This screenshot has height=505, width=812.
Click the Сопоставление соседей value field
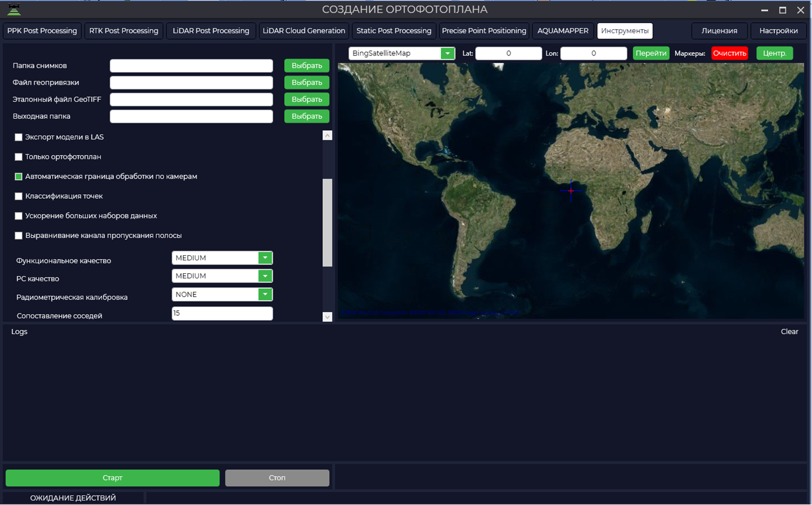click(222, 314)
